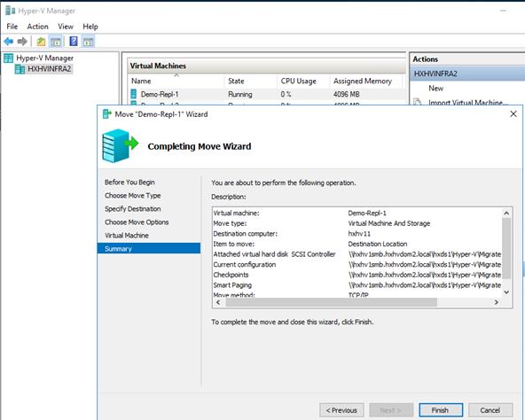This screenshot has height=420, width=525.
Task: Toggle the Show/Hide Action Pane icon
Action: point(89,42)
